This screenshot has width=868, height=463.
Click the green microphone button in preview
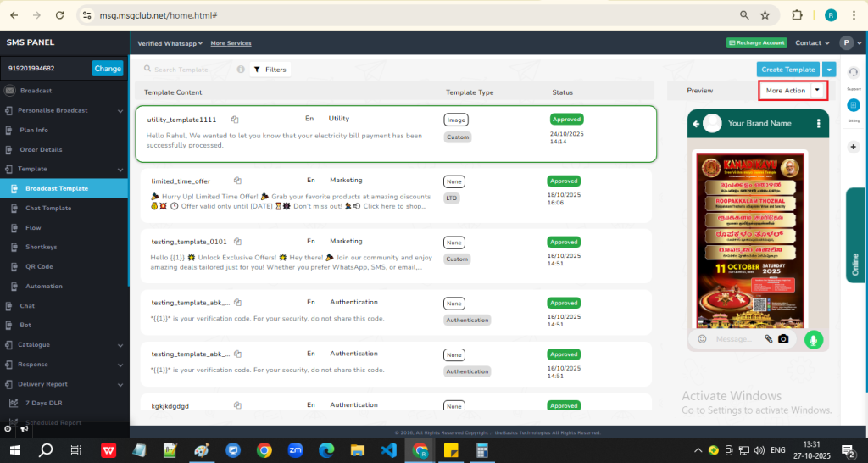tap(814, 339)
